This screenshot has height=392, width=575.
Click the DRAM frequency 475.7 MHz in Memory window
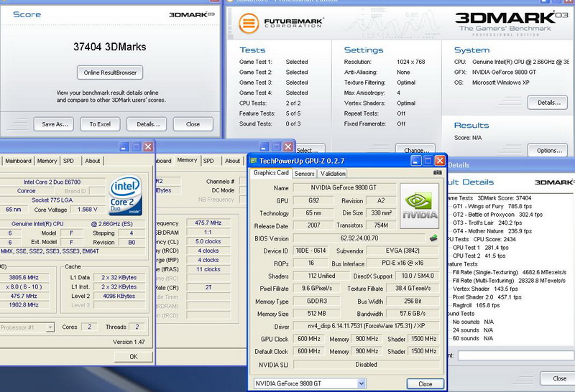[208, 223]
